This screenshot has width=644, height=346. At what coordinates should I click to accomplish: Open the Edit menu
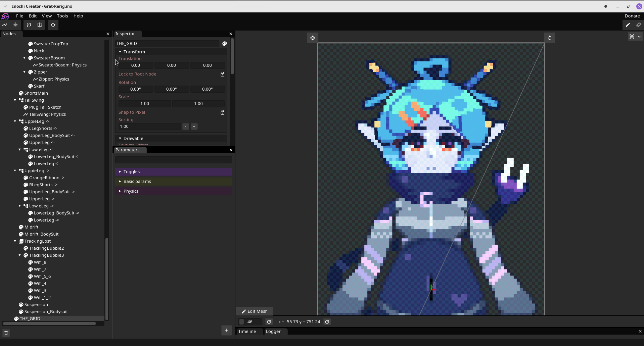33,16
